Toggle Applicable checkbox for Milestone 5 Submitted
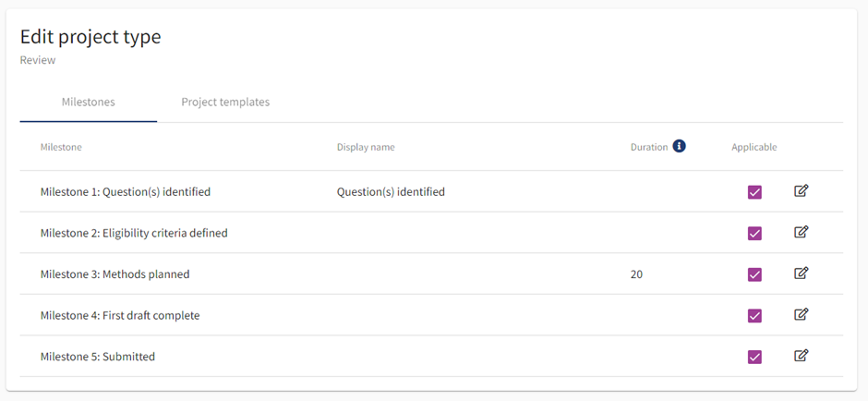The height and width of the screenshot is (401, 868). pos(754,357)
